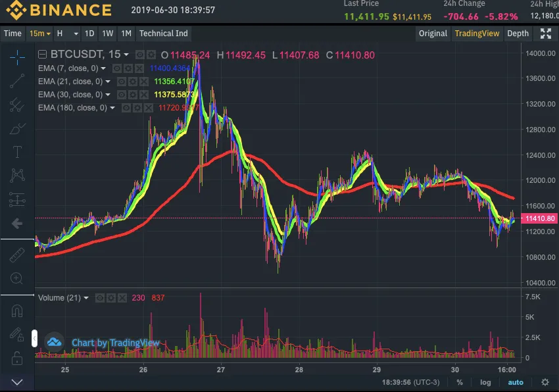
Task: Open settings for Volume indicator
Action: tap(111, 298)
